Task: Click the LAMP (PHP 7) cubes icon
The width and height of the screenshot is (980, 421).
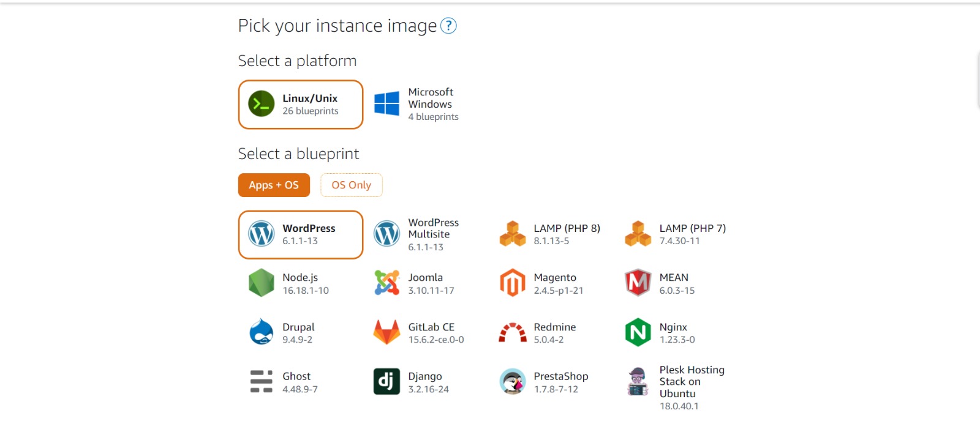Action: pyautogui.click(x=638, y=234)
